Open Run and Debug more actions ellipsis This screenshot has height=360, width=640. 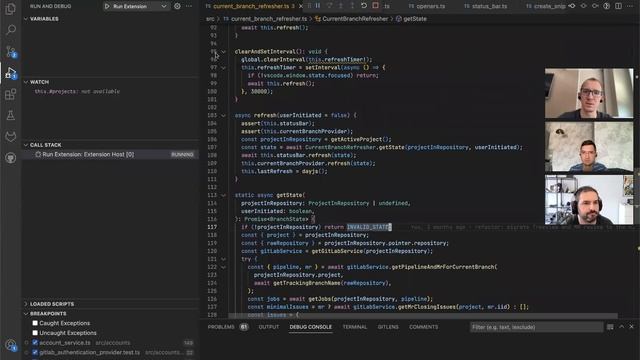[x=189, y=6]
